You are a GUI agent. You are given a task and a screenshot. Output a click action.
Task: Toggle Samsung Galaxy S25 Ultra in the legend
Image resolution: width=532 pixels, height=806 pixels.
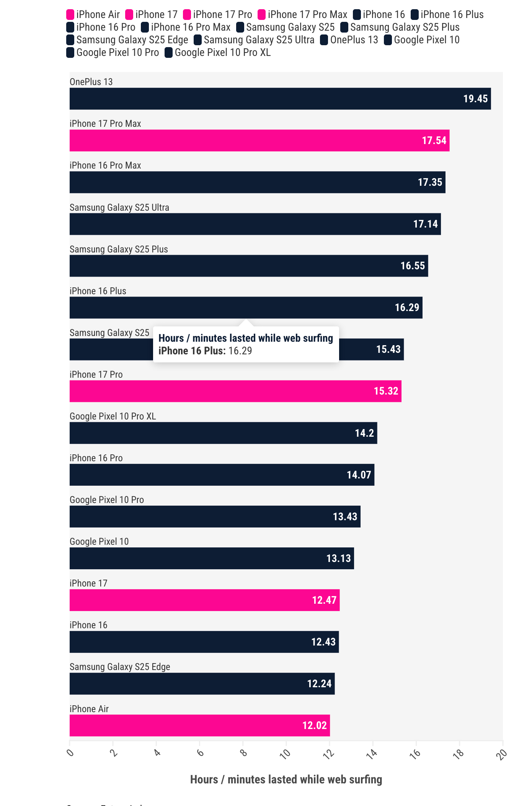click(x=254, y=40)
